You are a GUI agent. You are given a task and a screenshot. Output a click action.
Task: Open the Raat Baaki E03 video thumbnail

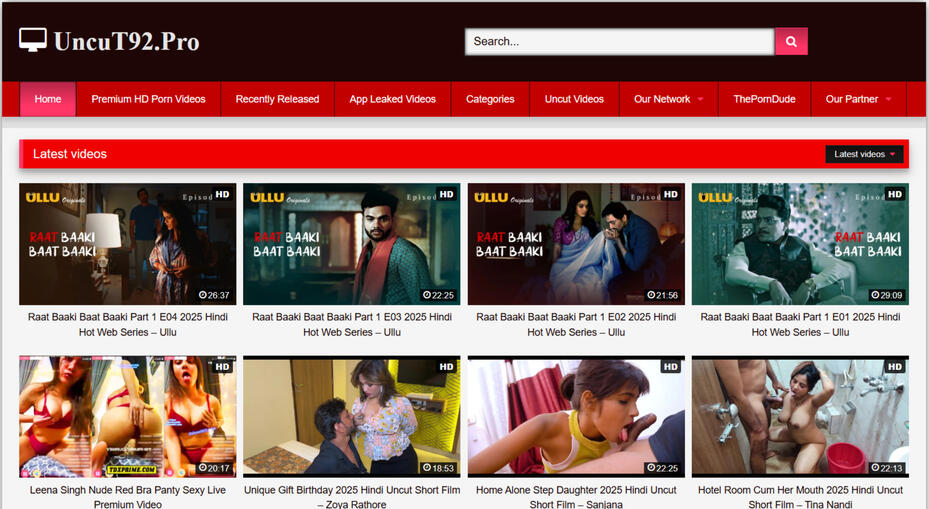pyautogui.click(x=351, y=244)
